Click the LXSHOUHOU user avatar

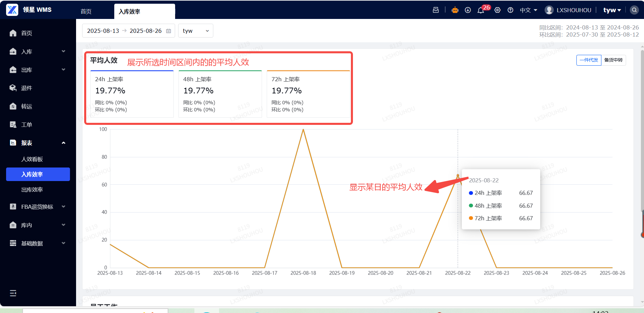coord(549,10)
